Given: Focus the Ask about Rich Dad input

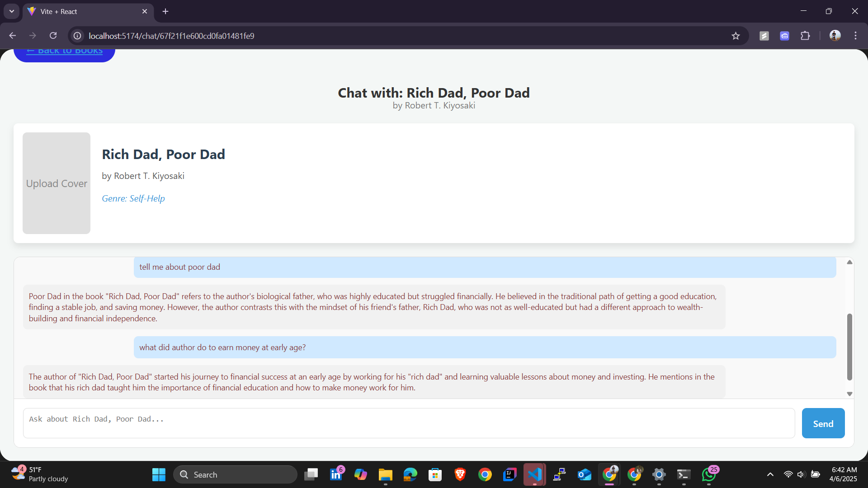Looking at the screenshot, I should pos(409,423).
